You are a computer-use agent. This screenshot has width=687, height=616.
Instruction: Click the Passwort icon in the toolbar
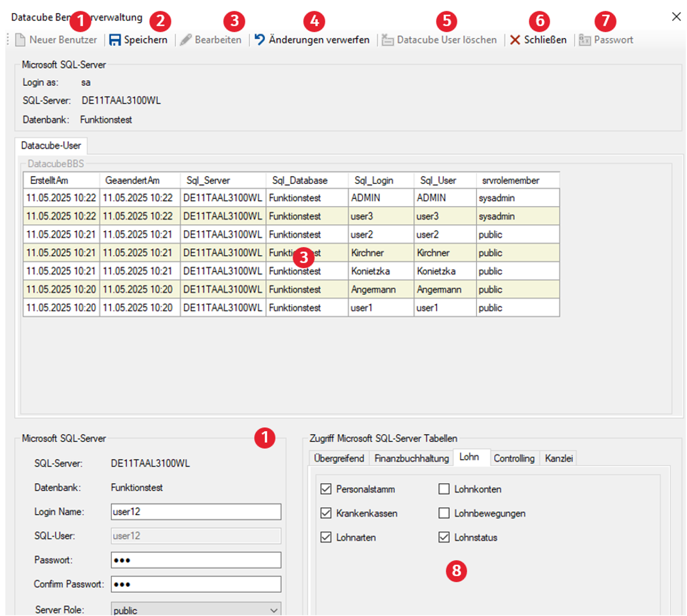pyautogui.click(x=585, y=40)
